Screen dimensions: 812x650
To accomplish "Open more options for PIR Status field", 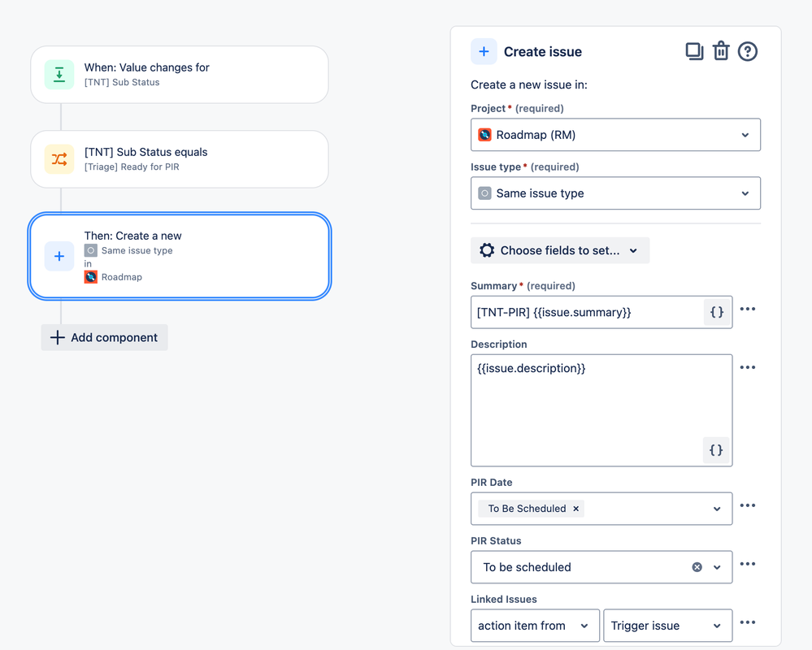I will pos(747,564).
